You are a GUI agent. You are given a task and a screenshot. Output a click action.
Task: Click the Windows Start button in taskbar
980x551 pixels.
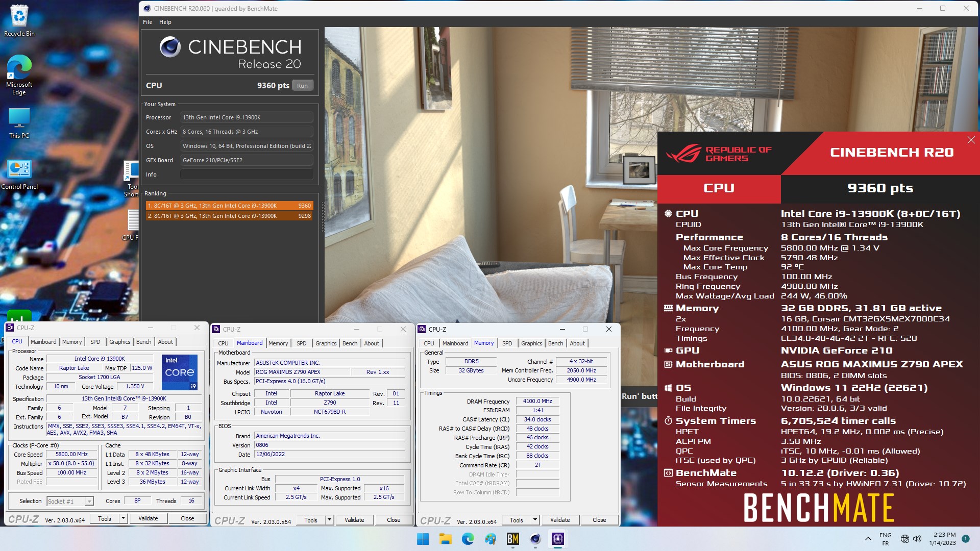[x=423, y=539]
